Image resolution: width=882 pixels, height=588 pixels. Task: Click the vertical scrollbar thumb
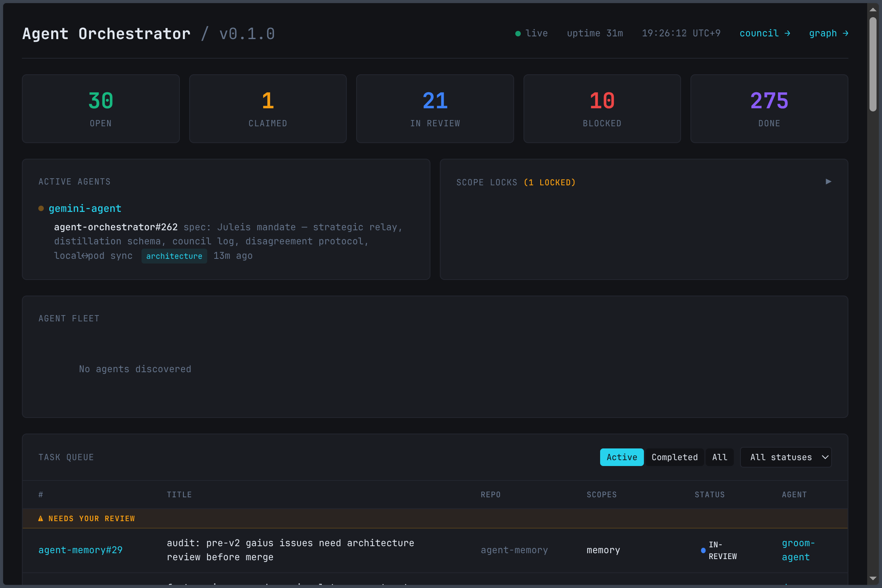point(873,65)
